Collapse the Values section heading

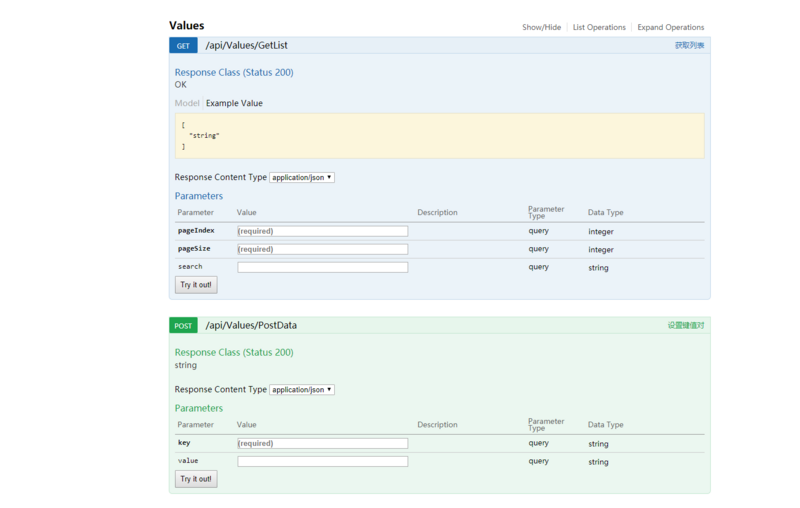coord(187,26)
